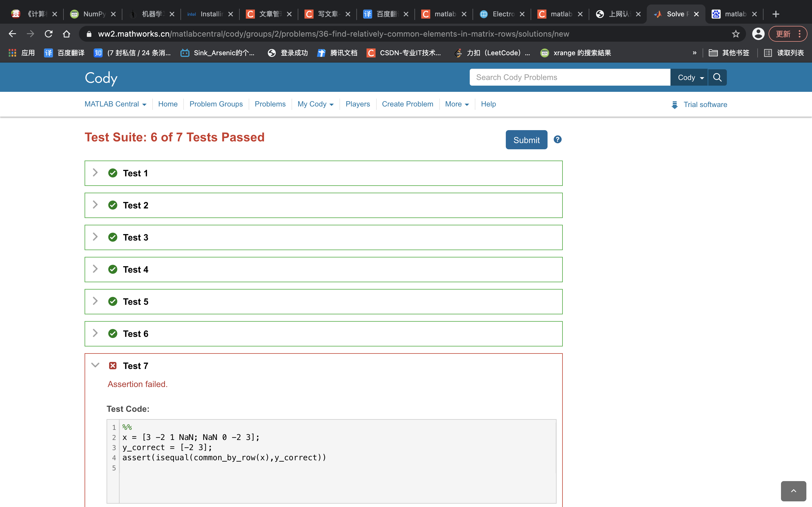The width and height of the screenshot is (812, 507).
Task: Go to browser home page
Action: (x=67, y=34)
